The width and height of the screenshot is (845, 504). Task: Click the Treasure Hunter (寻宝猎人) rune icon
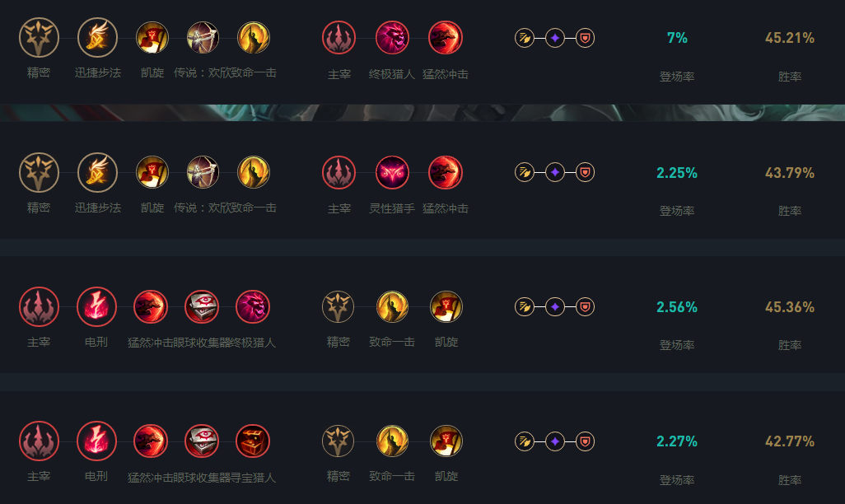[252, 441]
